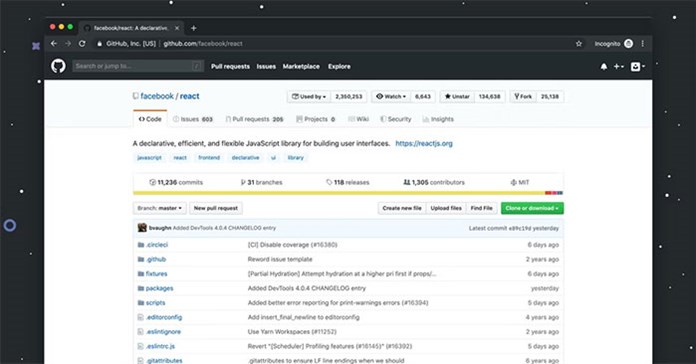Image resolution: width=696 pixels, height=364 pixels.
Task: Expand the Watch dropdown
Action: 391,96
